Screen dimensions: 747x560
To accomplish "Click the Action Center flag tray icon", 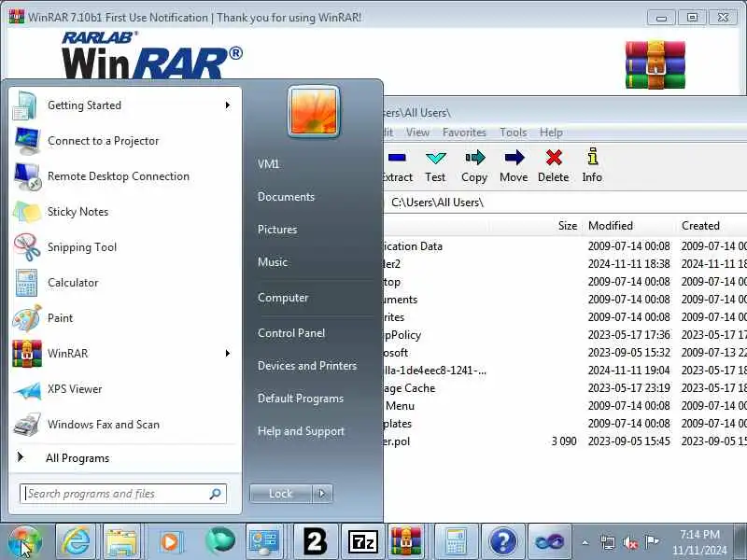I will click(651, 542).
